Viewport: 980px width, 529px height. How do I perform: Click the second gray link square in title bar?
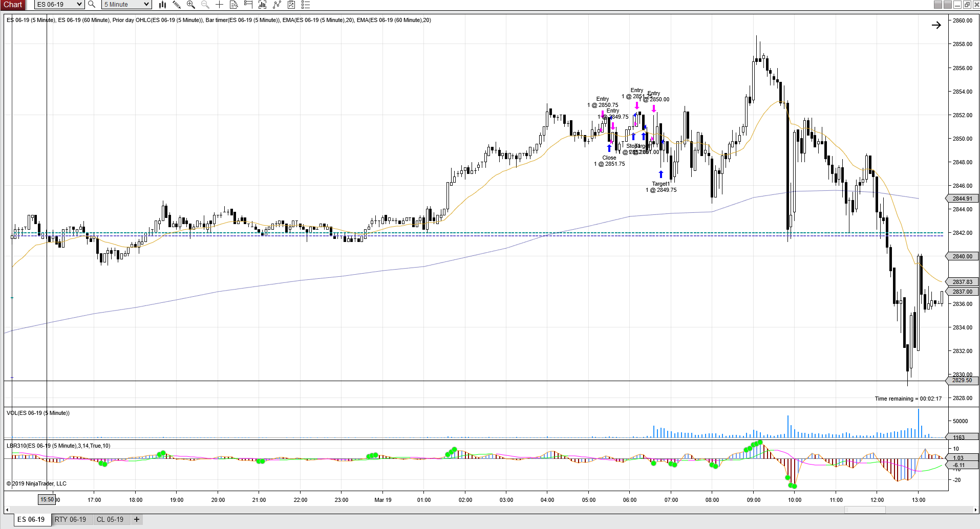[948, 5]
